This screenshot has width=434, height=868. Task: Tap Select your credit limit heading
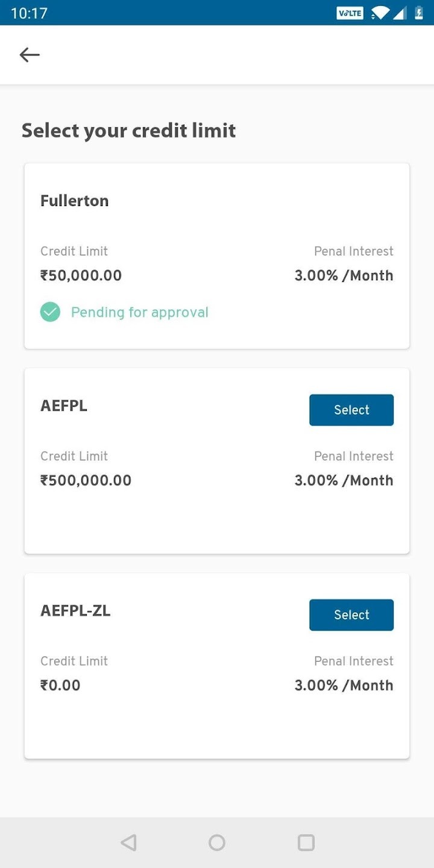point(128,131)
